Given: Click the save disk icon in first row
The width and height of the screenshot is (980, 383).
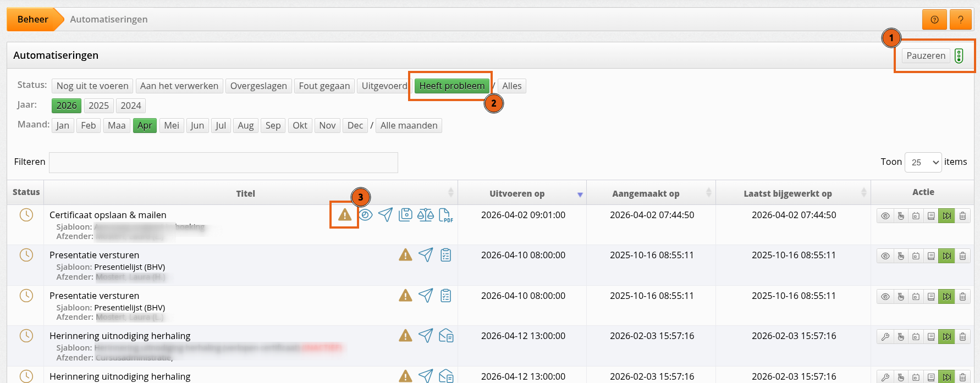Looking at the screenshot, I should (405, 215).
